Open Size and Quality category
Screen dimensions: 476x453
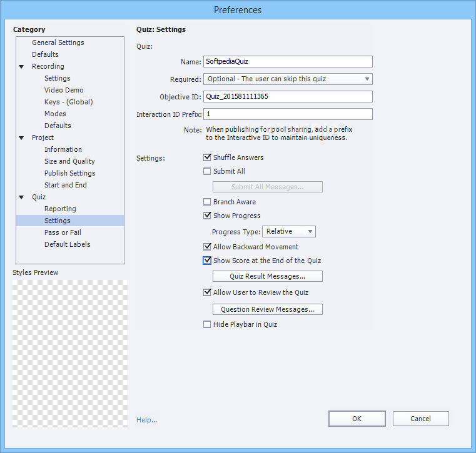tap(69, 161)
